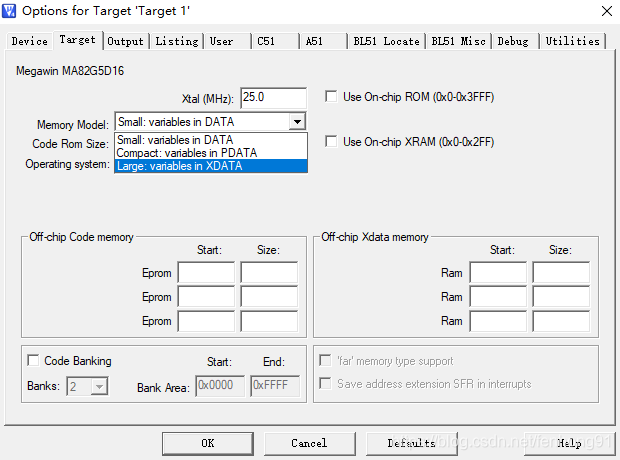
Task: Click third Eprom Size field
Action: click(269, 321)
